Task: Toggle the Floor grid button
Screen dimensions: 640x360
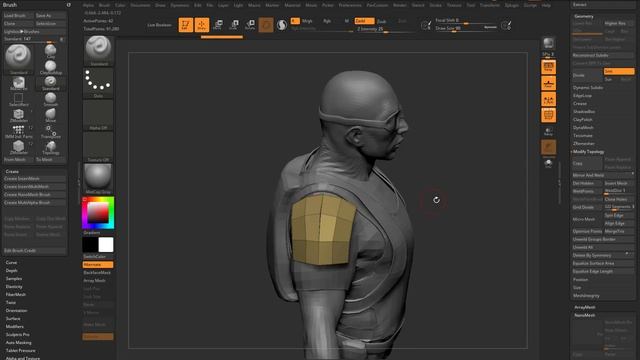Action: coord(549,83)
